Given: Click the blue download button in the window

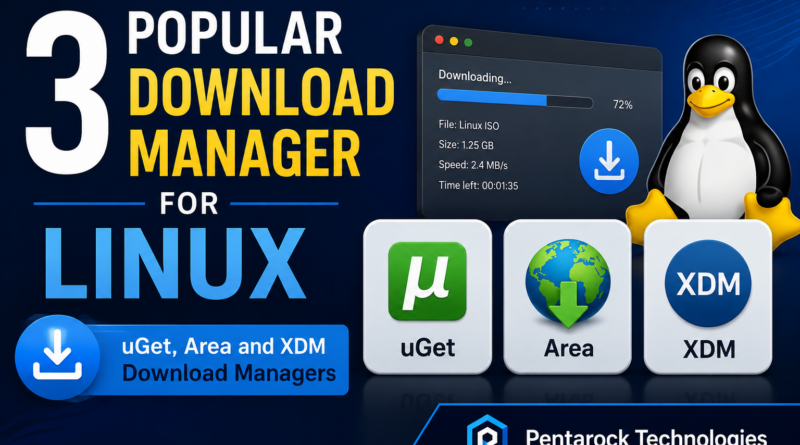Looking at the screenshot, I should pyautogui.click(x=609, y=161).
